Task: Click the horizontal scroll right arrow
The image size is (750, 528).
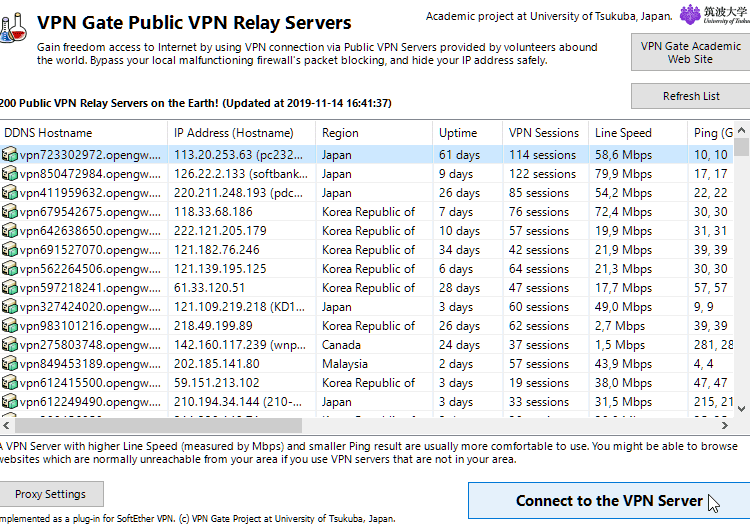Action: [725, 425]
